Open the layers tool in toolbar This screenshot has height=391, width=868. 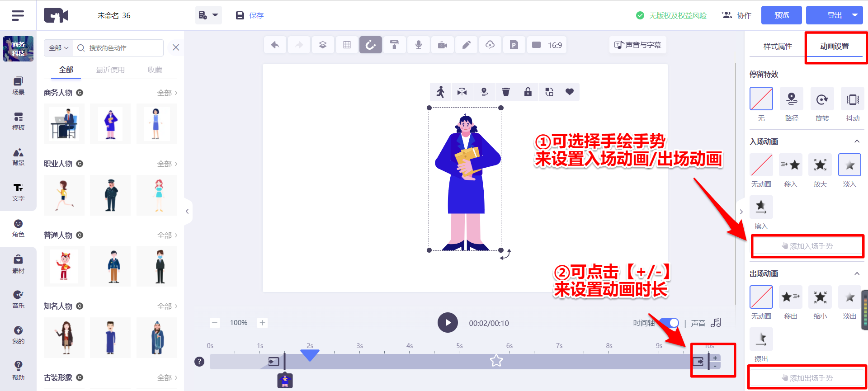click(323, 45)
